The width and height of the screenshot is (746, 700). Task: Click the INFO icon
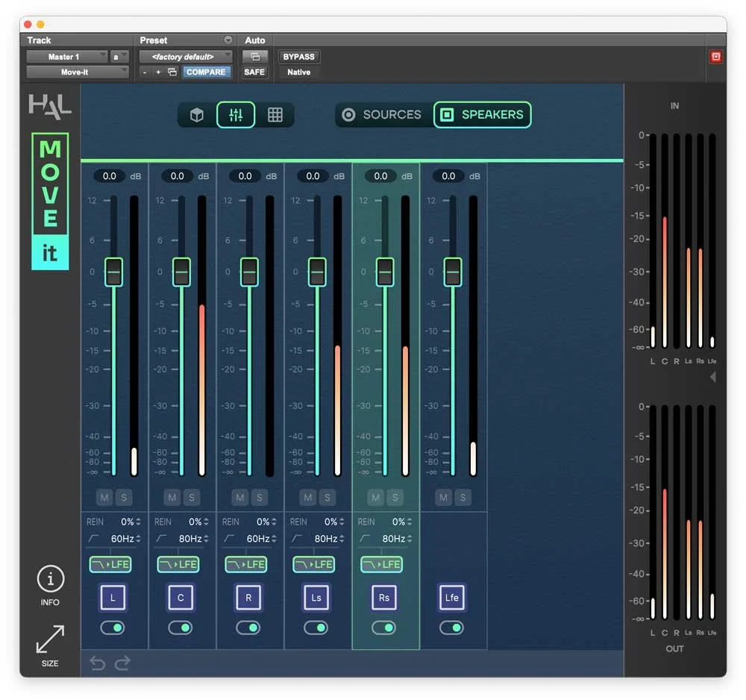click(x=50, y=579)
